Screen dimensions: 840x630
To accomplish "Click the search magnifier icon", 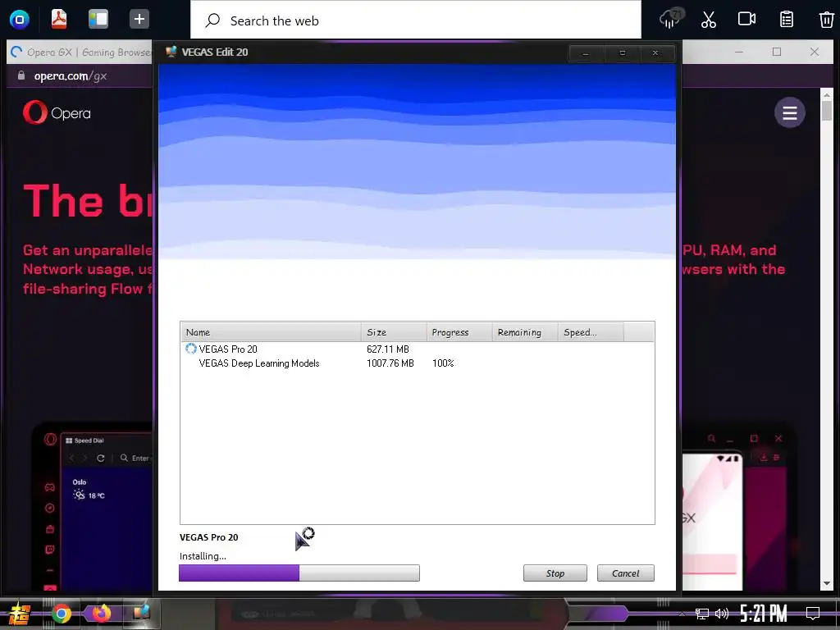I will (x=212, y=21).
